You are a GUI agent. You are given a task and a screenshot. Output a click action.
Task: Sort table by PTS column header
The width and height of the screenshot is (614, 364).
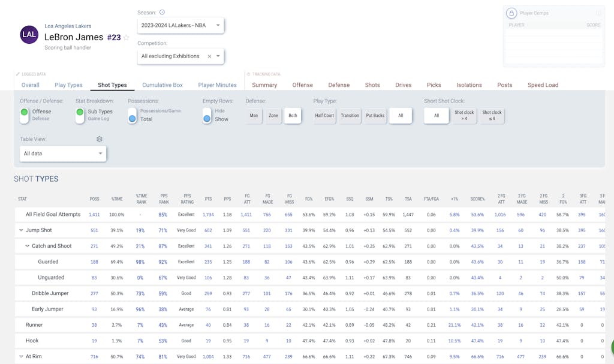pos(208,199)
